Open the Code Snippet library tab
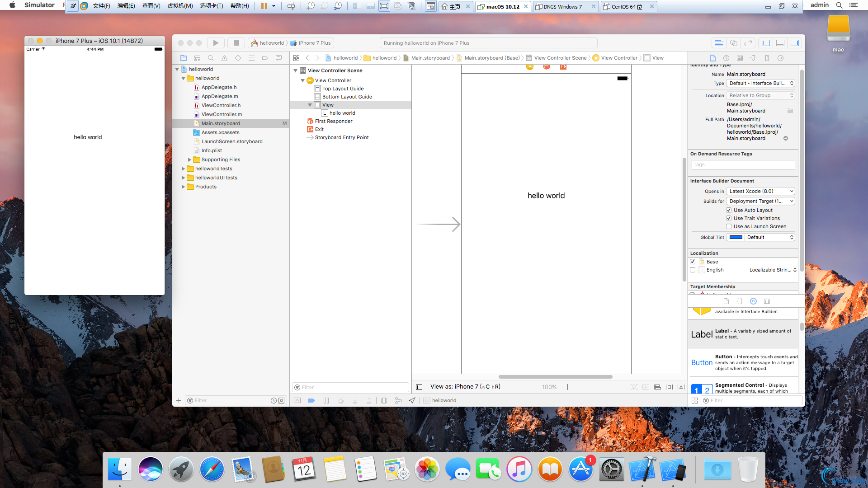 [x=740, y=301]
